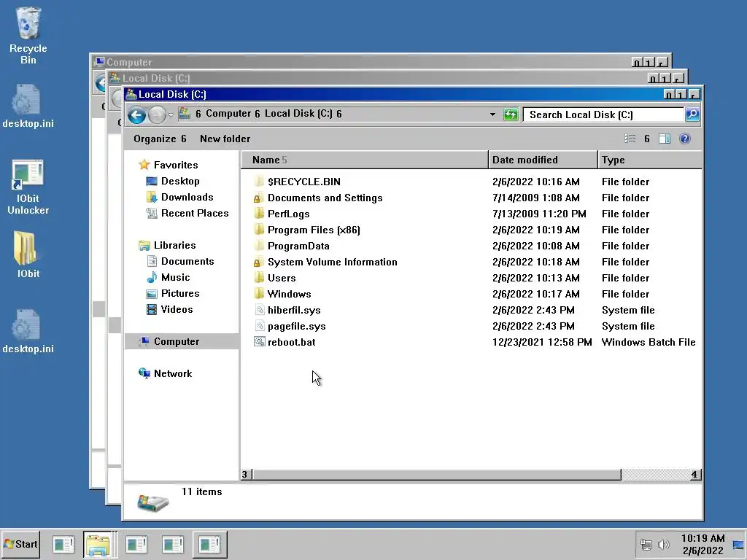This screenshot has width=747, height=560.
Task: Expand the breadcrumb arrow after Computer
Action: pyautogui.click(x=258, y=114)
